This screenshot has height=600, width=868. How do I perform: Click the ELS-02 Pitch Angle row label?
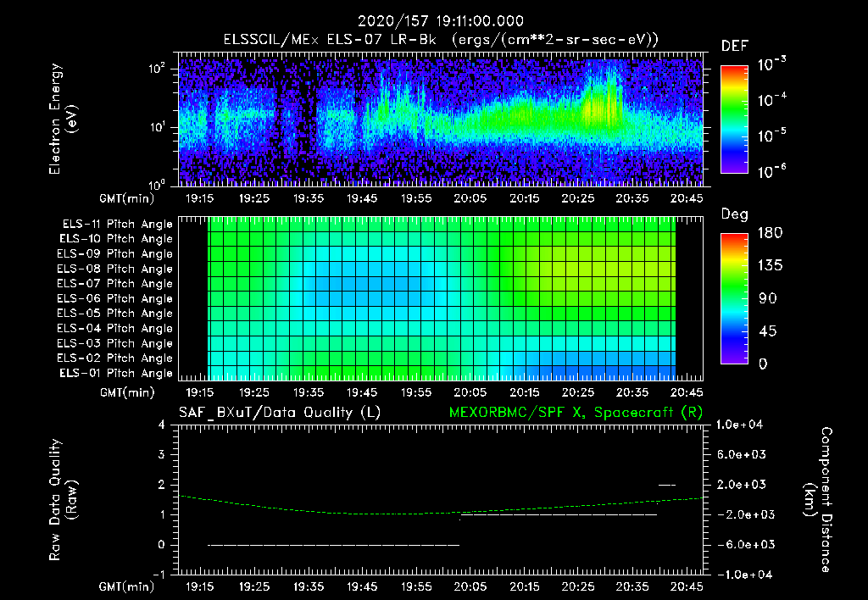click(115, 358)
